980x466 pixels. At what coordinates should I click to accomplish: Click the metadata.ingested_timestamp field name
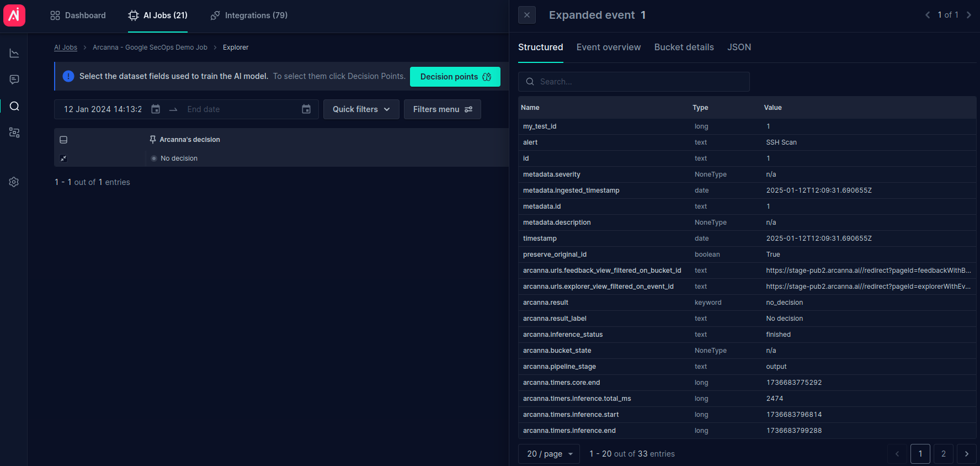[x=571, y=190]
